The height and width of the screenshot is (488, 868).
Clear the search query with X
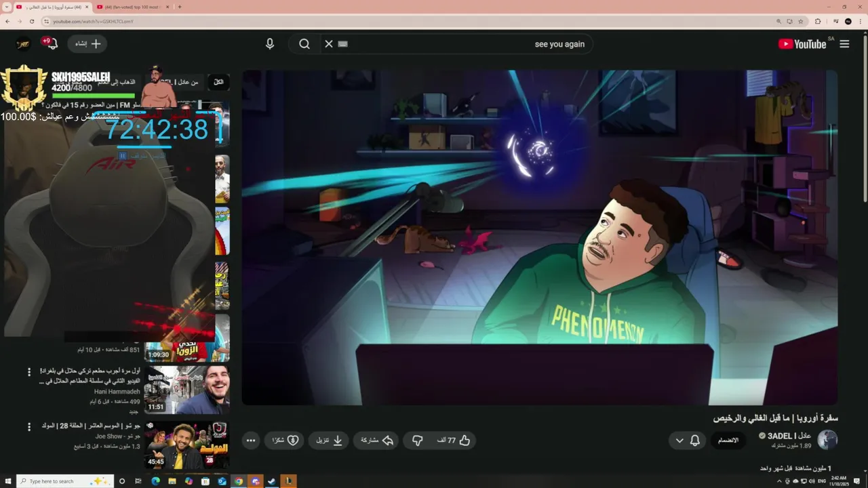[329, 44]
